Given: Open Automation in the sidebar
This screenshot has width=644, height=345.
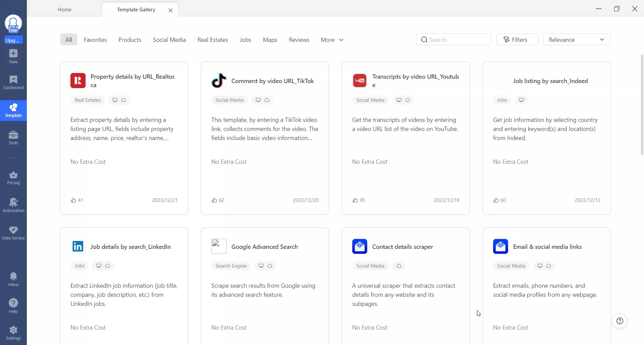Looking at the screenshot, I should pos(13,205).
